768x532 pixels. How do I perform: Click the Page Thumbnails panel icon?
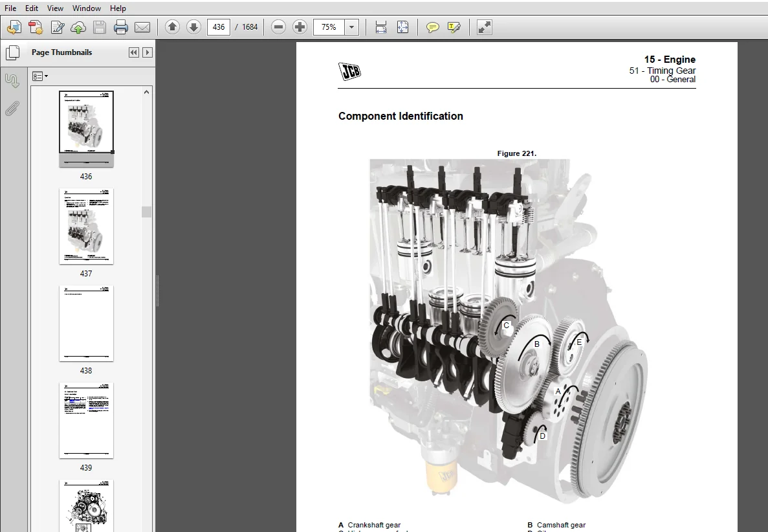(12, 52)
